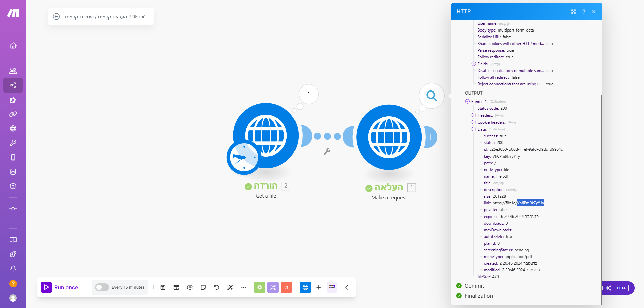The width and height of the screenshot is (644, 308).
Task: Click the wrench icon between modules
Action: (x=327, y=151)
